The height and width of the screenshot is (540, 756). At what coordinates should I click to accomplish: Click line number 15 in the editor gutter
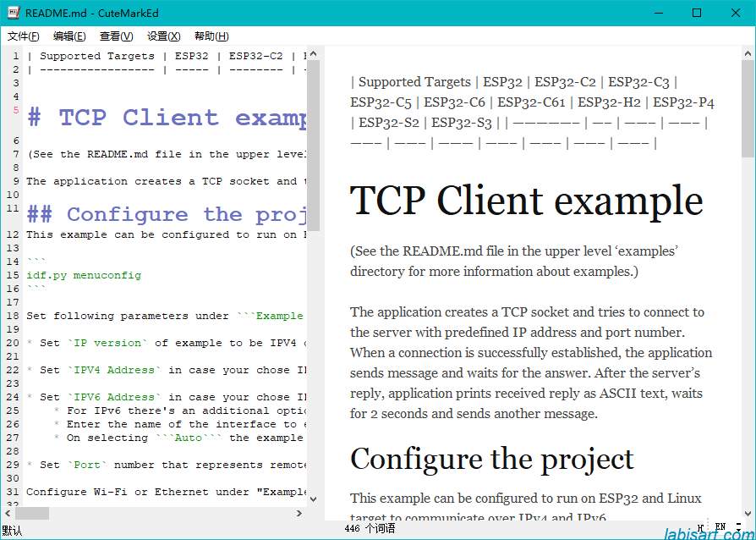coord(13,276)
